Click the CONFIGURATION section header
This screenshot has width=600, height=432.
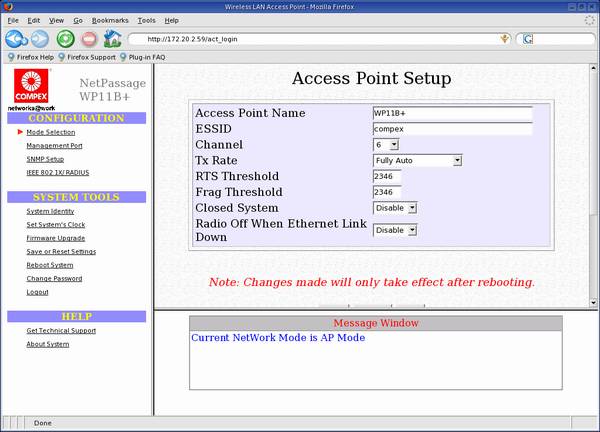pyautogui.click(x=77, y=118)
